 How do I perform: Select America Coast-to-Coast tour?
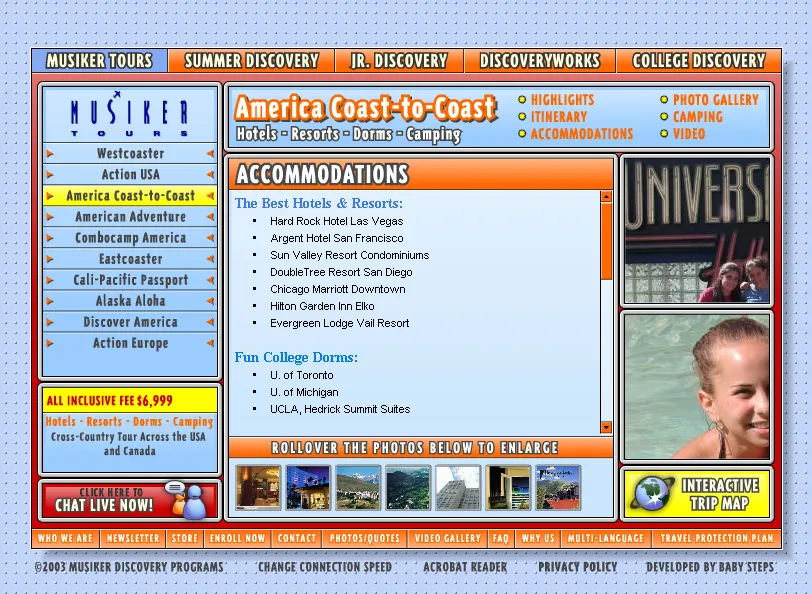pyautogui.click(x=130, y=196)
